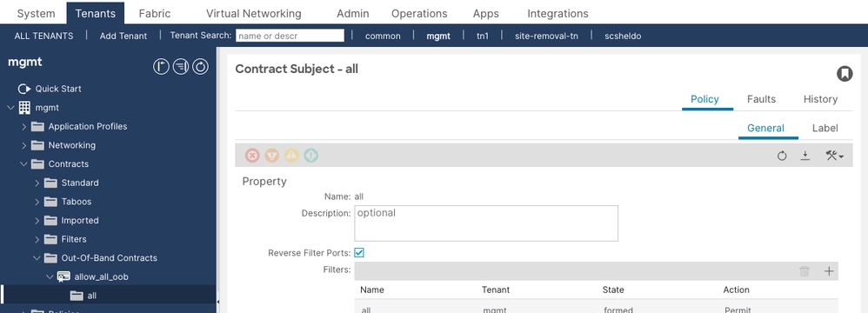Click the Imported folder icon
The width and height of the screenshot is (868, 313).
pyautogui.click(x=51, y=220)
